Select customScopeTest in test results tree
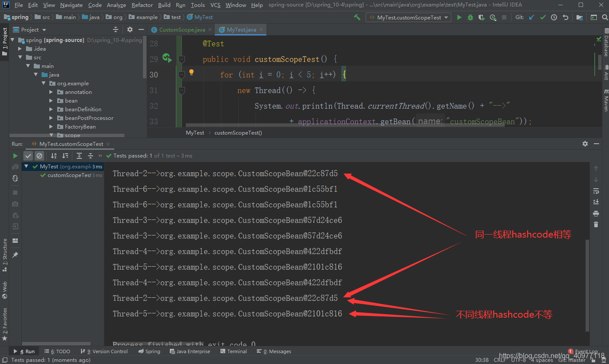The width and height of the screenshot is (609, 364). [69, 175]
